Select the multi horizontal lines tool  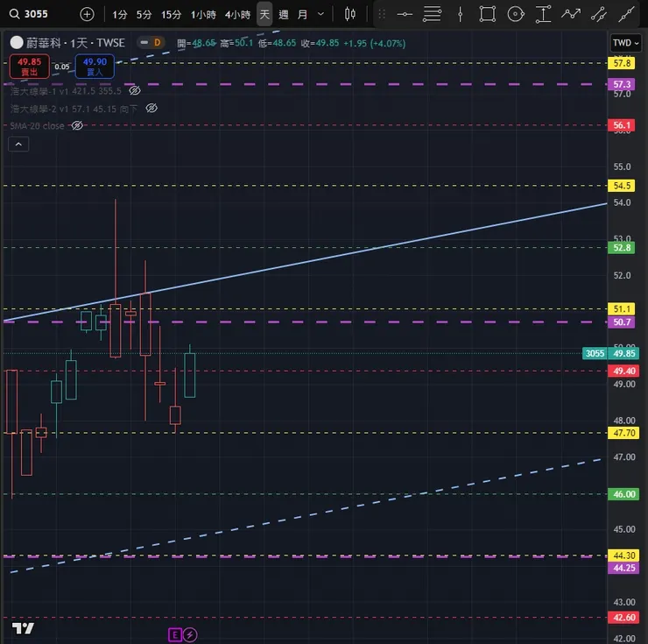[x=433, y=15]
